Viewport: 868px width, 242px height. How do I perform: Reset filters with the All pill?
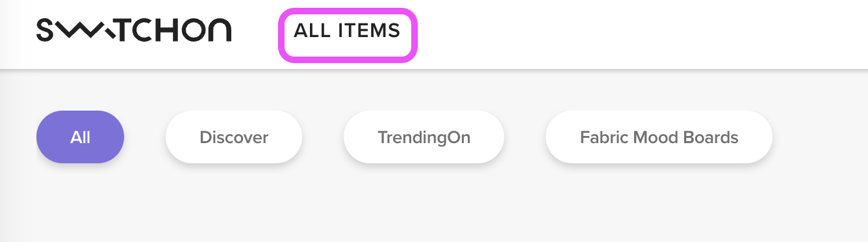click(x=80, y=137)
